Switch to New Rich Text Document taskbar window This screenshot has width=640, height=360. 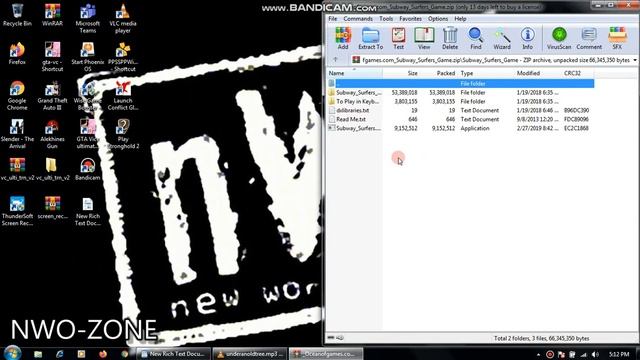click(x=173, y=354)
